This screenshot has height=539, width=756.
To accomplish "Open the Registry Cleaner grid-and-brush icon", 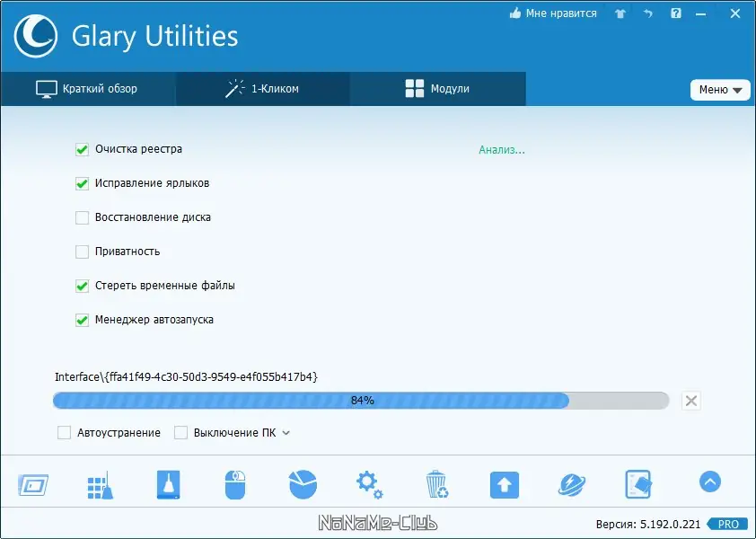I will point(101,485).
